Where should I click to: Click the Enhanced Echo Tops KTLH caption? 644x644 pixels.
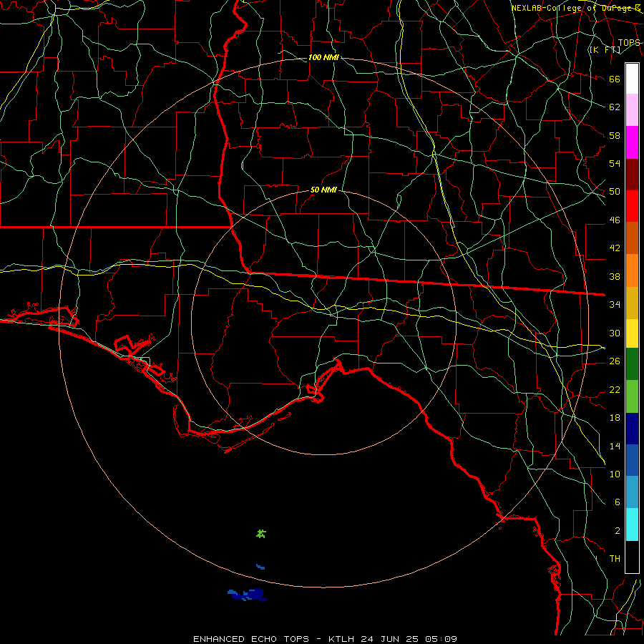point(325,639)
